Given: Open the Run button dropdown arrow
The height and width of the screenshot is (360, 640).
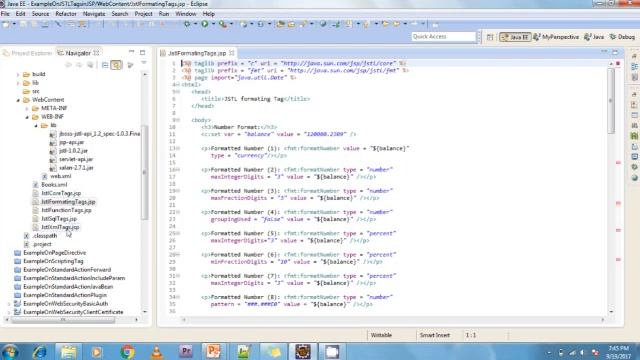Looking at the screenshot, I should pyautogui.click(x=213, y=24).
